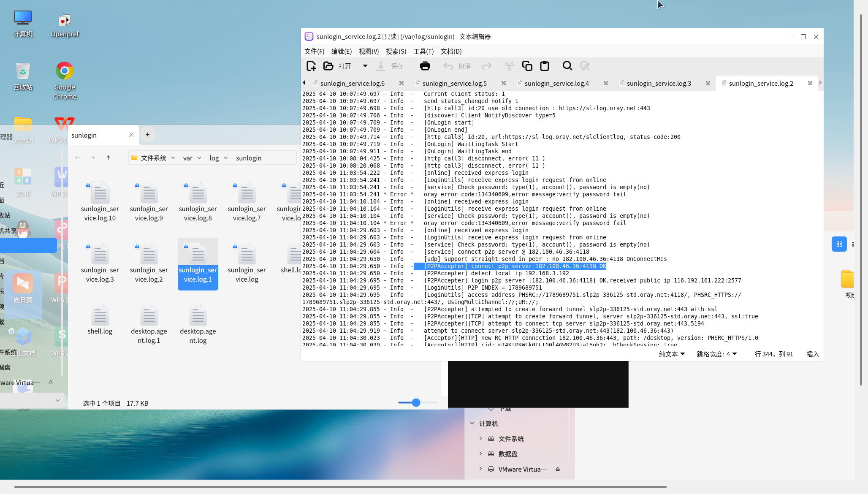Switch to the sunlogin_service.log.4 tab

[556, 83]
